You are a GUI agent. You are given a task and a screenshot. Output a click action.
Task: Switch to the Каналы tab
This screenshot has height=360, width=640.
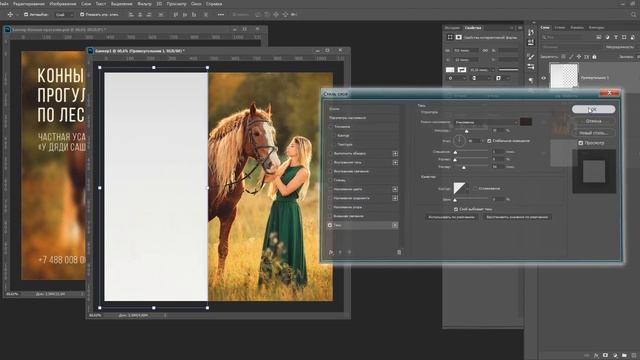click(577, 28)
